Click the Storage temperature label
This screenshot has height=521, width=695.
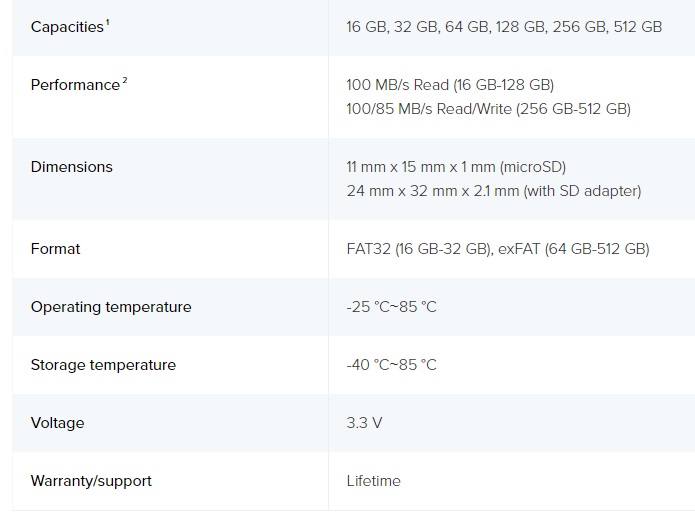pyautogui.click(x=103, y=365)
